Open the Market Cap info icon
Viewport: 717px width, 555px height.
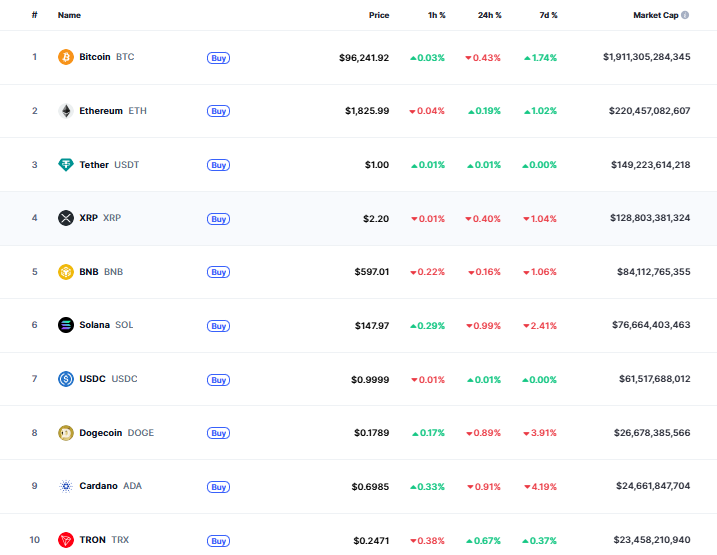(x=685, y=15)
